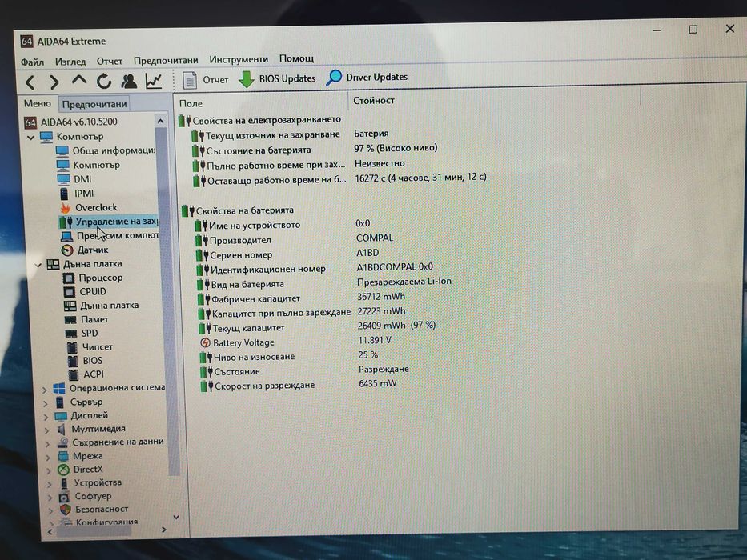Select the Производител COMPAL row
The image size is (747, 560).
[295, 239]
